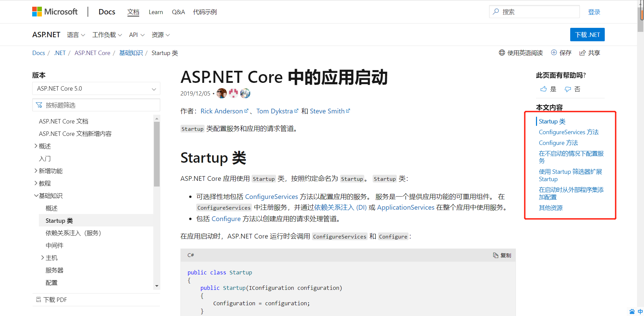Select 入门 tree item

click(x=45, y=158)
